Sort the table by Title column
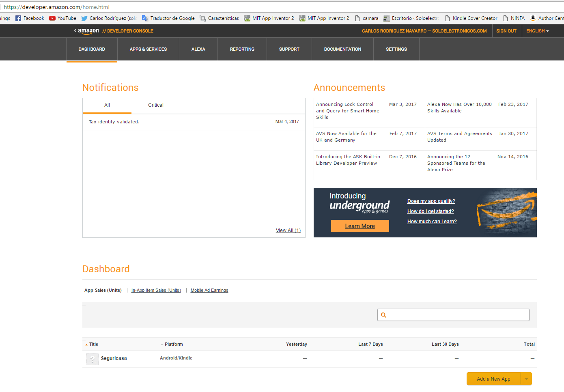The width and height of the screenshot is (564, 392). [x=93, y=344]
